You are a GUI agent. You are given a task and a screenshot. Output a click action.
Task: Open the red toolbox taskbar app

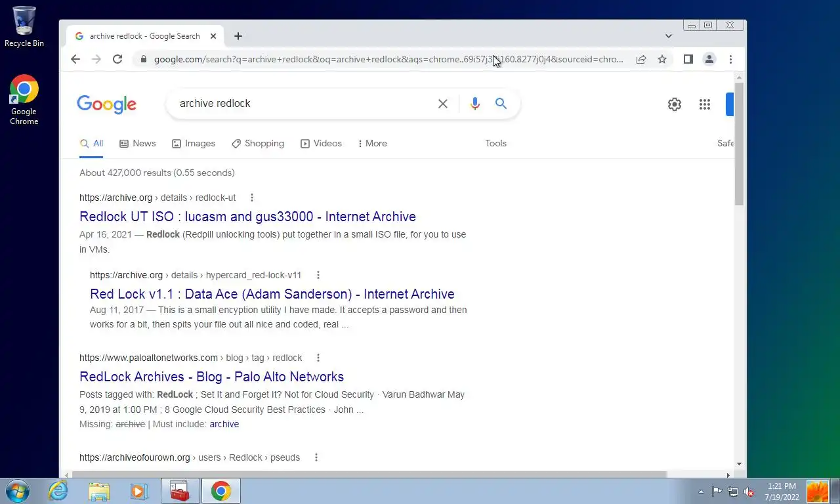(180, 491)
